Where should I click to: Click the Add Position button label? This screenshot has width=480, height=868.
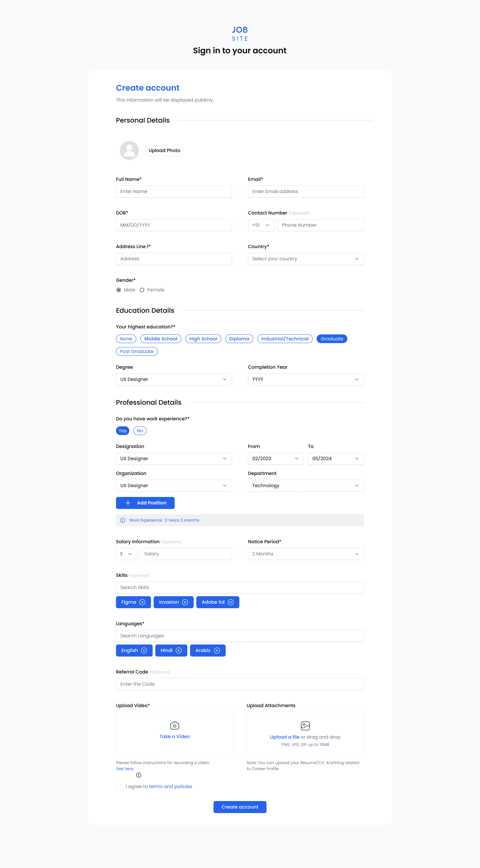tap(152, 503)
